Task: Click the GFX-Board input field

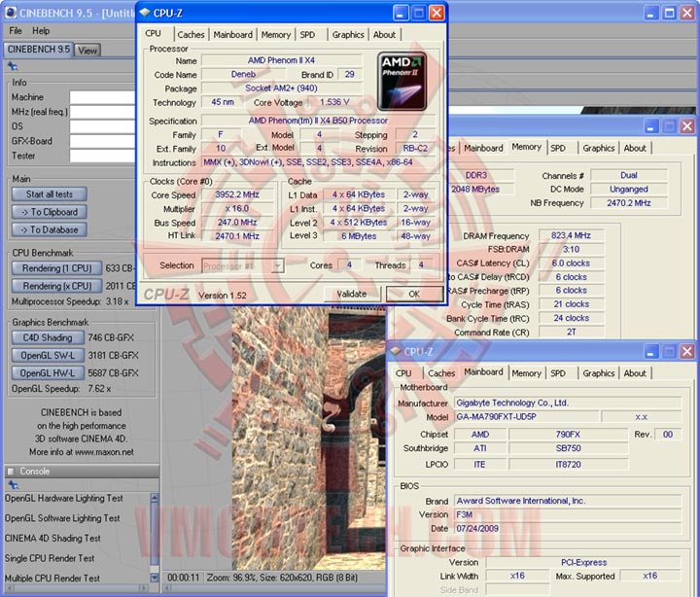Action: (102, 141)
